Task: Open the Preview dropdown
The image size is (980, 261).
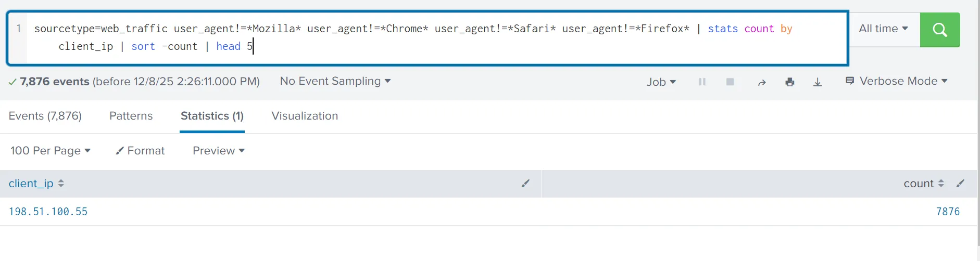Action: pos(219,151)
